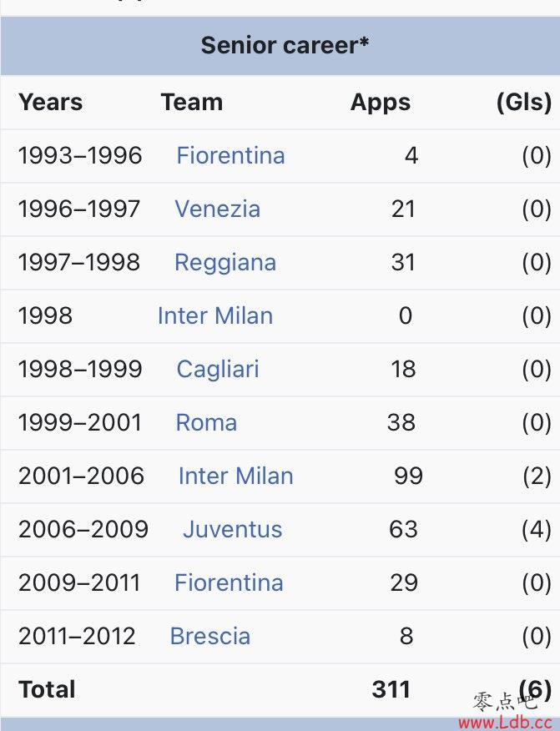Open the 1998 Inter Milan link

tap(215, 315)
